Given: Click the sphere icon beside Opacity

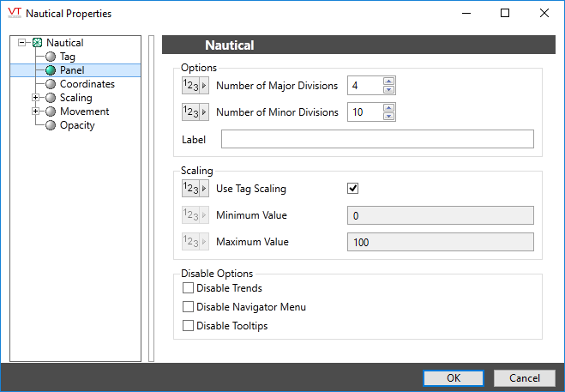Looking at the screenshot, I should click(x=51, y=125).
